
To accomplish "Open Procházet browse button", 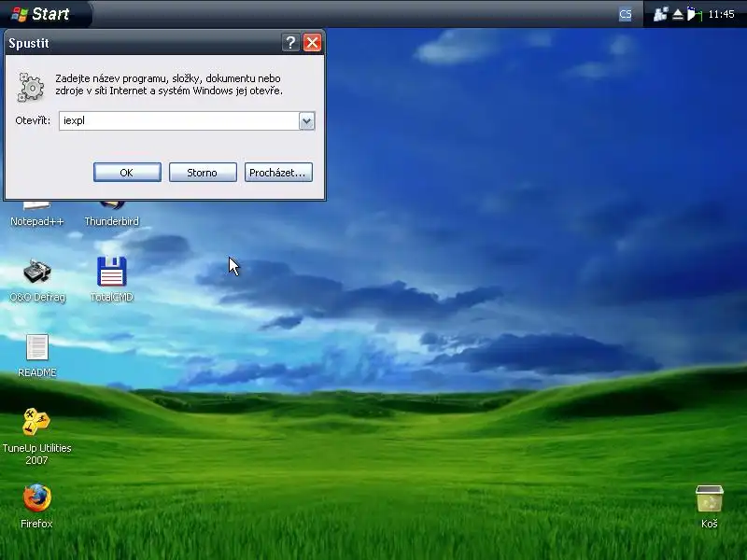I will (x=278, y=173).
